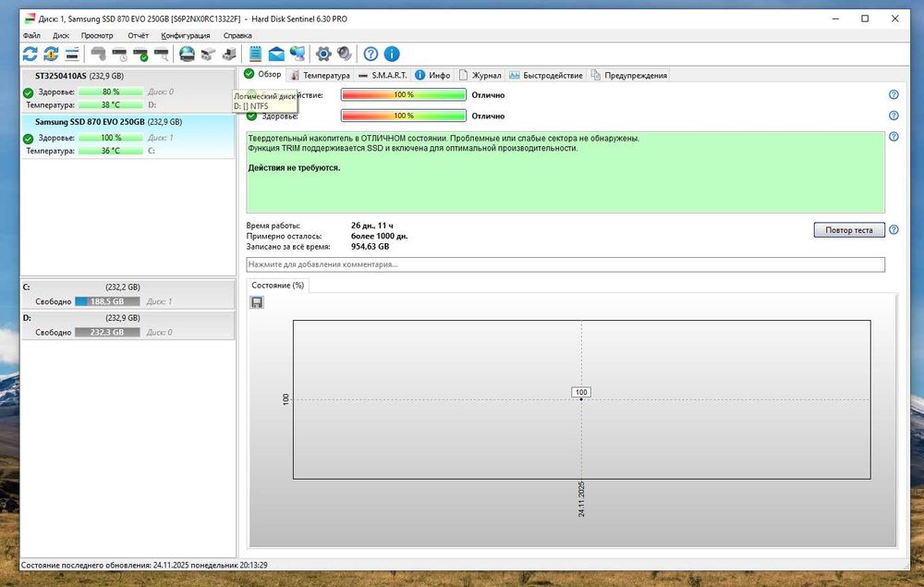Open the Отчёт menu
This screenshot has height=587, width=924.
pos(138,35)
